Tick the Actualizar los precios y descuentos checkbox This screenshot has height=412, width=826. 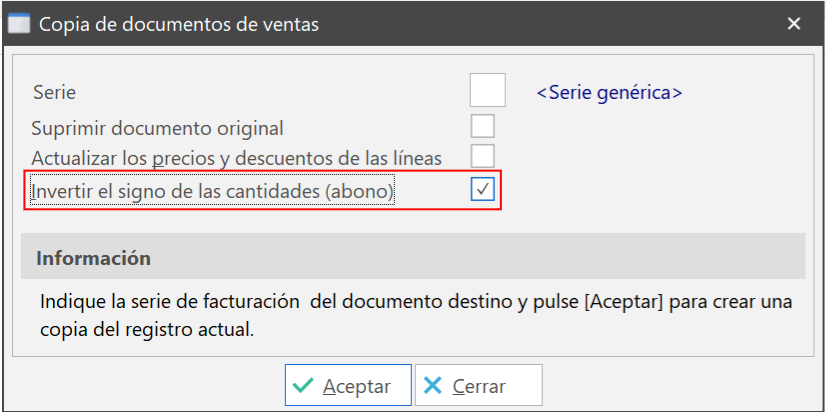[x=483, y=157]
